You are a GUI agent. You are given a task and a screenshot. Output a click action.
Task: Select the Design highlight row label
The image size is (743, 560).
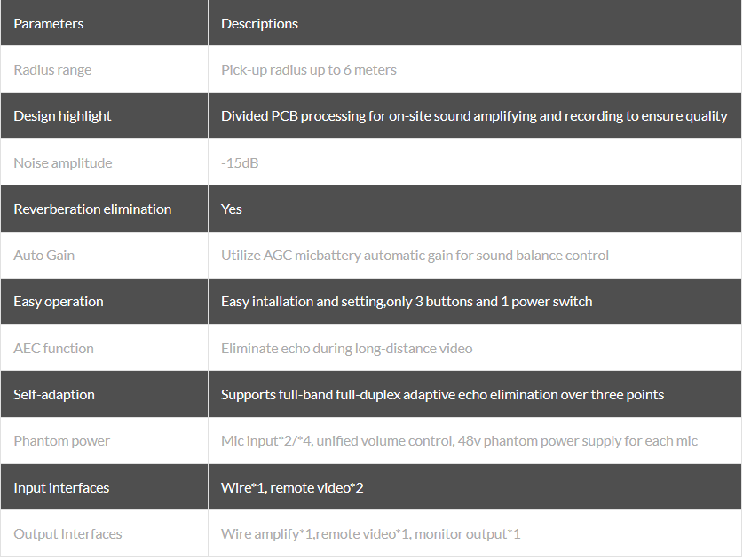click(x=62, y=116)
